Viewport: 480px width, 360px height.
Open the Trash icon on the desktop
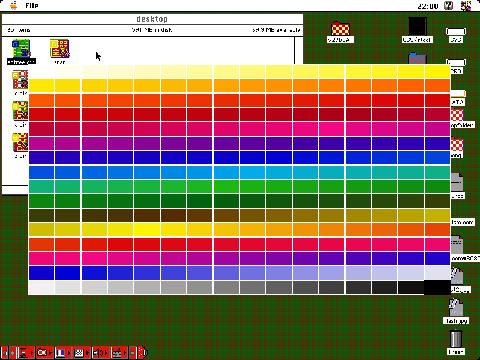[x=456, y=339]
